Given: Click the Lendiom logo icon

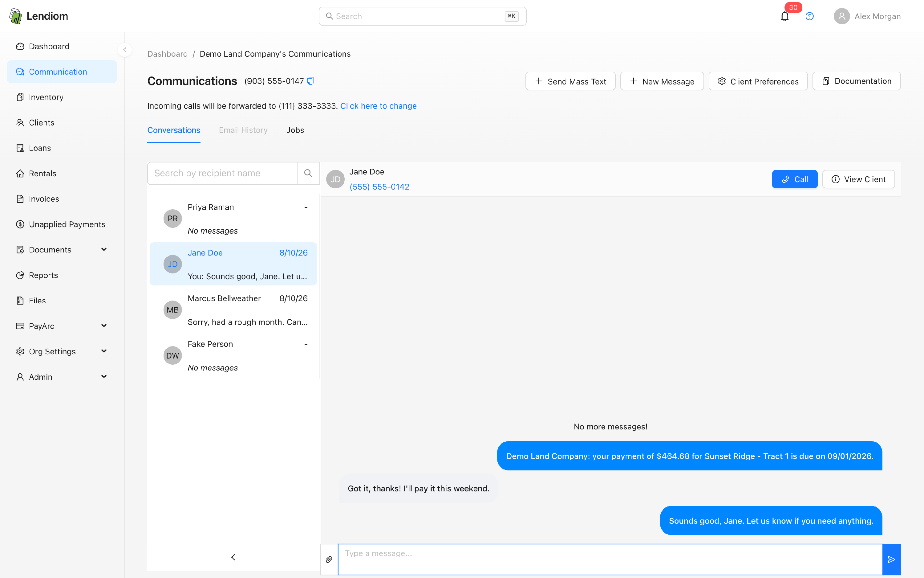Looking at the screenshot, I should (x=16, y=16).
